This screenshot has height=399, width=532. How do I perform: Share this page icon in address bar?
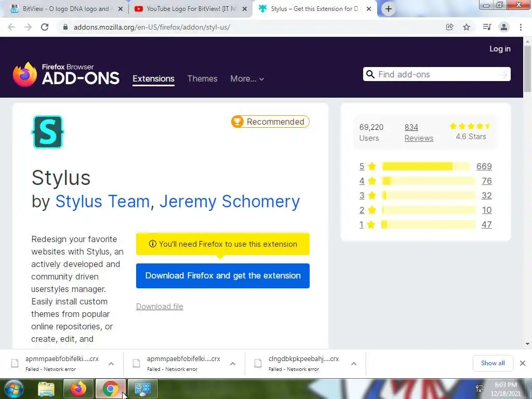[449, 27]
